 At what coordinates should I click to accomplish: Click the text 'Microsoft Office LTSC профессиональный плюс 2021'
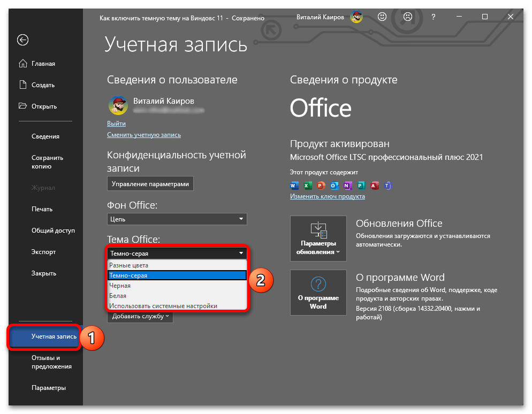(386, 157)
